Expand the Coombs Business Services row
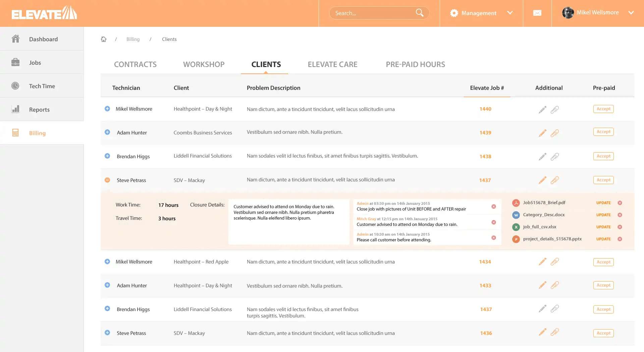Screen dimensions: 644x352 click(107, 132)
